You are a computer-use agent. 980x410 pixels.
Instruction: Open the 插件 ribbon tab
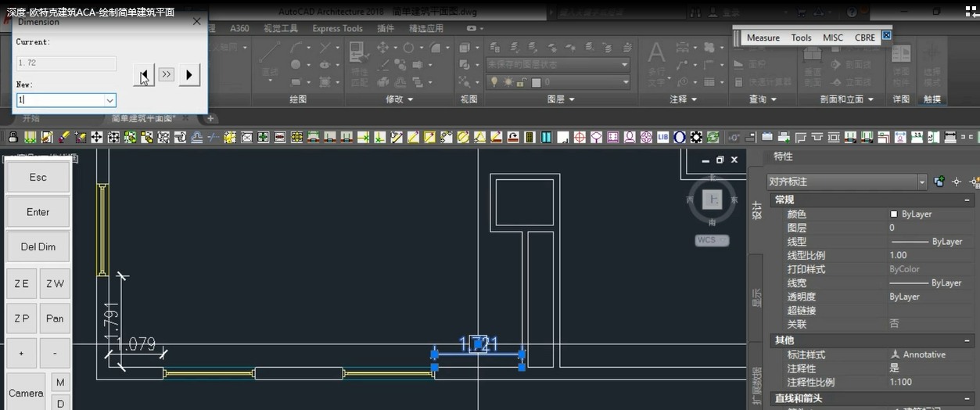[x=386, y=28]
